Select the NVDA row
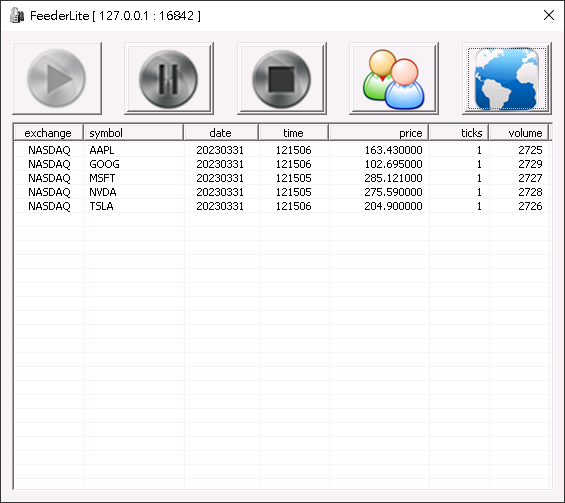Screen dimensions: 565x503 click(x=282, y=192)
